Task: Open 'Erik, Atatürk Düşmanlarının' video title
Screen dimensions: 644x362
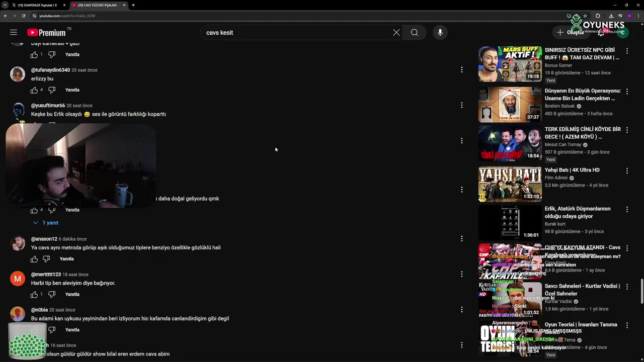Action: (578, 212)
